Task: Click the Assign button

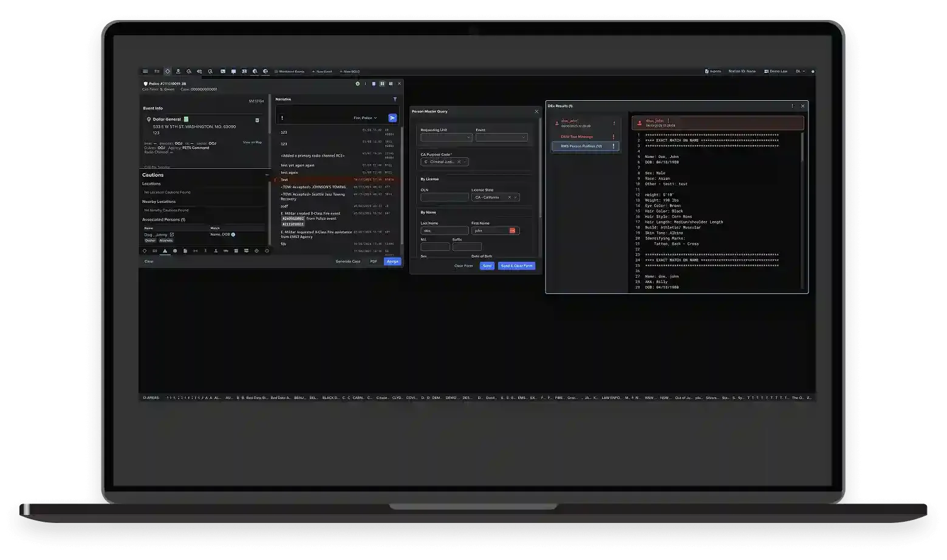Action: pos(392,262)
